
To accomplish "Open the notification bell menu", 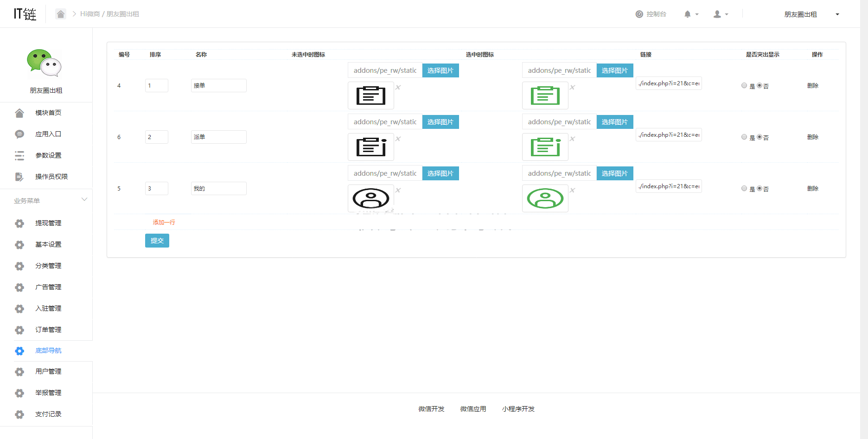I will (688, 14).
